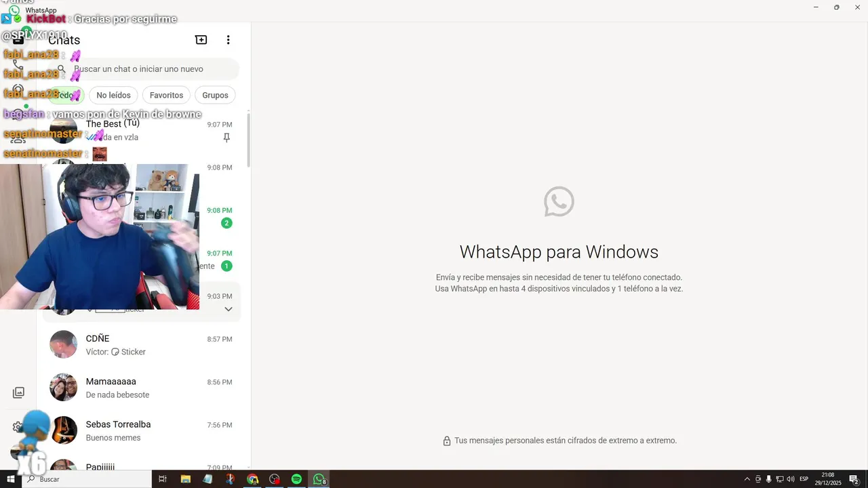Click the lock icon beside encryption notice

(447, 441)
